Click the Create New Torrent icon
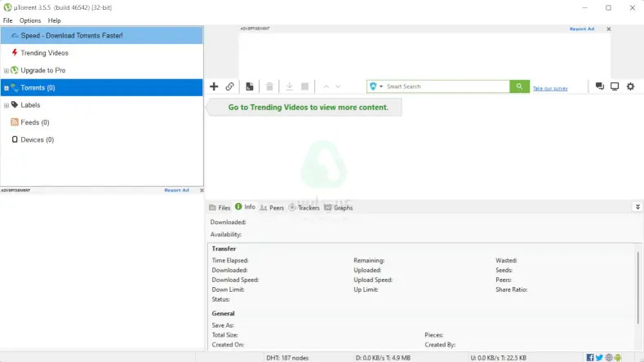Image resolution: width=644 pixels, height=362 pixels. pos(249,86)
